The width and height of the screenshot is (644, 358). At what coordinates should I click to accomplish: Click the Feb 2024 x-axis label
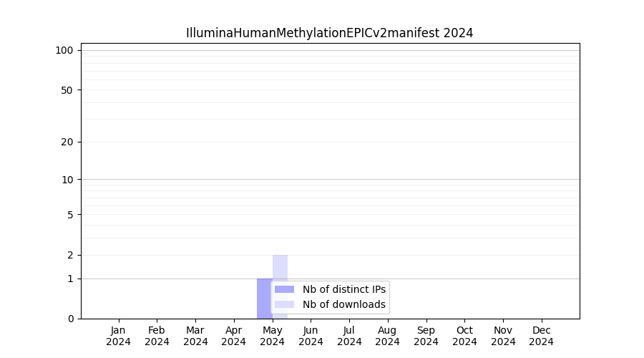(x=157, y=336)
